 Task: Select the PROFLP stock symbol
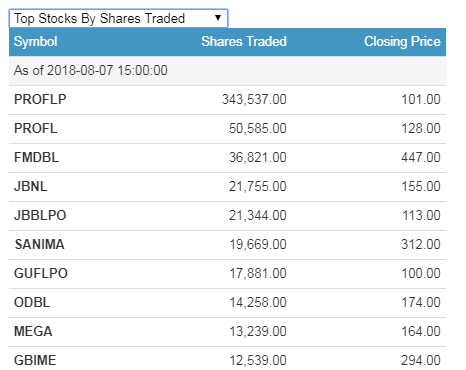(x=40, y=99)
